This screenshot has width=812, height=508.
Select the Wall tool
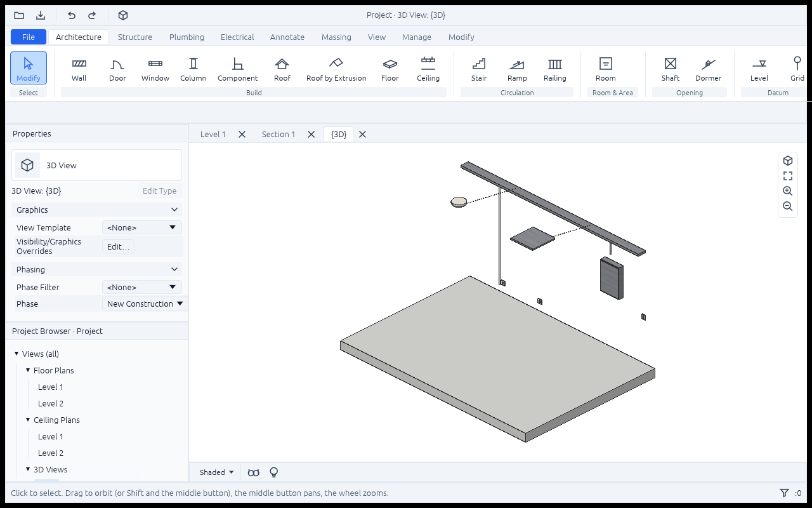click(79, 69)
